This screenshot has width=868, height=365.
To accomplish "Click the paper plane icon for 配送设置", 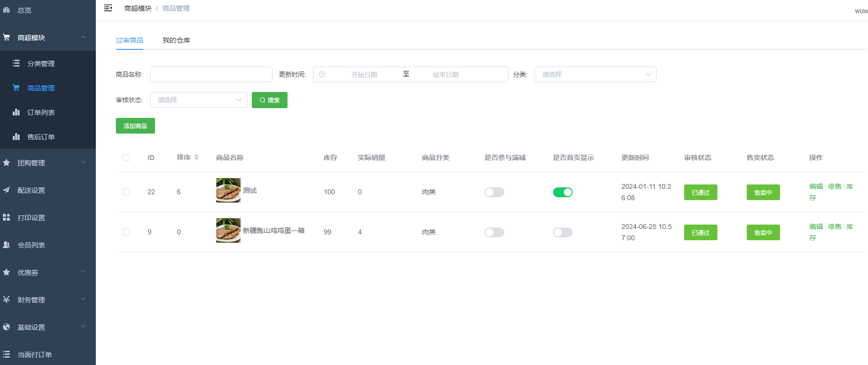I will click(x=6, y=190).
